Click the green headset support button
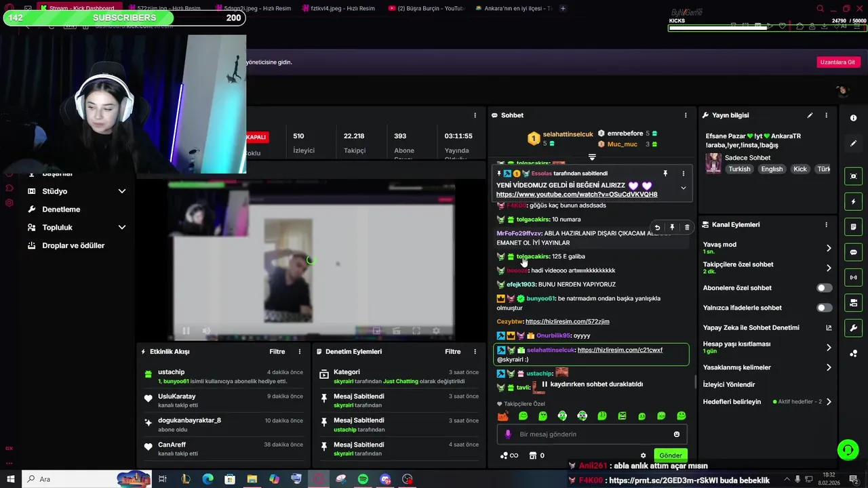 coord(847,450)
